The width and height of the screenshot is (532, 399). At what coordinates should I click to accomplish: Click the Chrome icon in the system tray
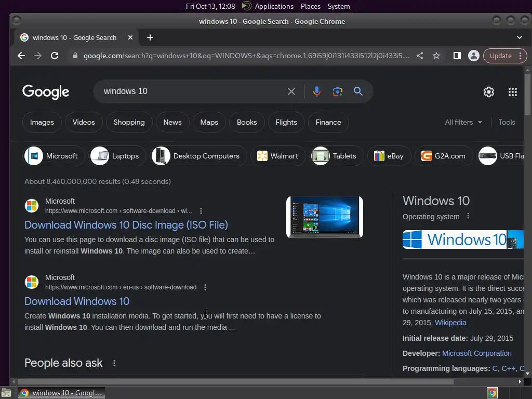coord(491,393)
